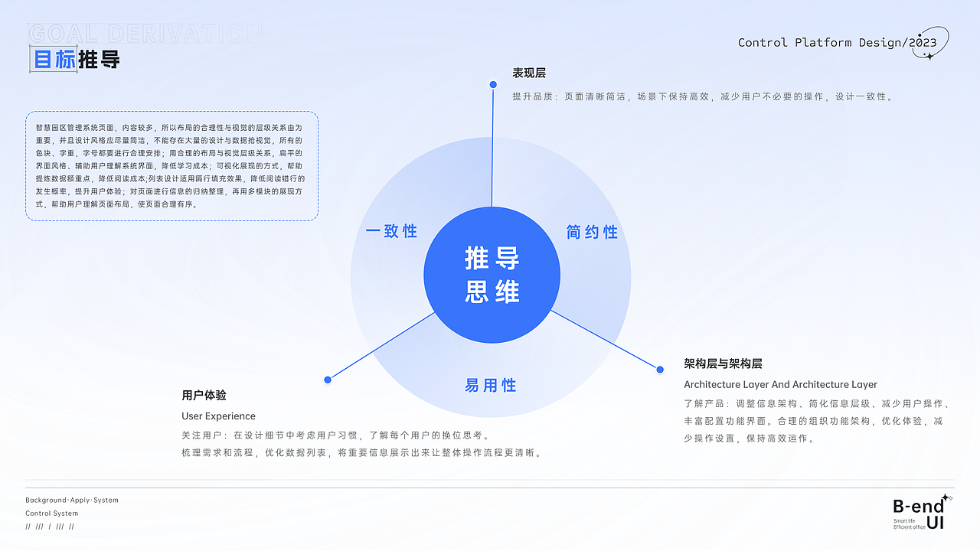Select the sparkle star icon beside B-end
This screenshot has width=980, height=551.
pyautogui.click(x=945, y=498)
